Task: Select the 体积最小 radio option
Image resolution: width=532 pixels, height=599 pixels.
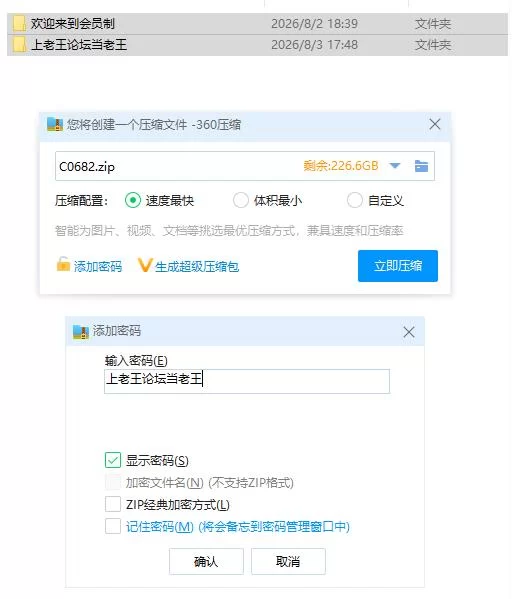Action: (241, 200)
